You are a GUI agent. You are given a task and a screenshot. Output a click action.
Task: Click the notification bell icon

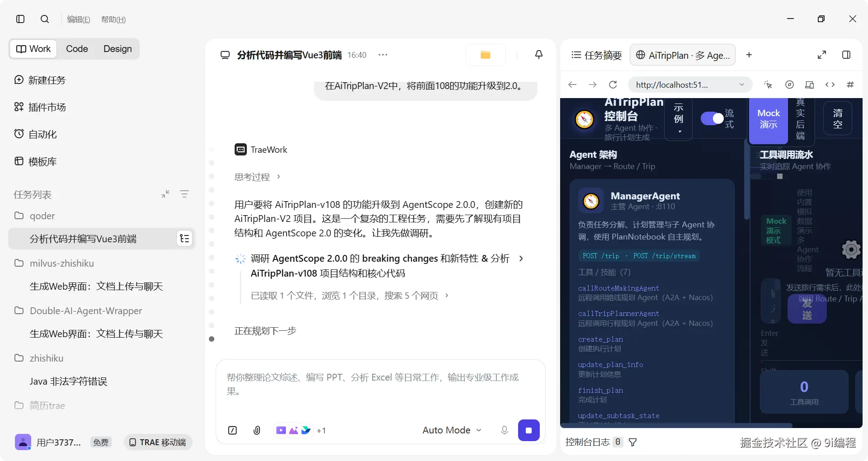click(x=539, y=55)
